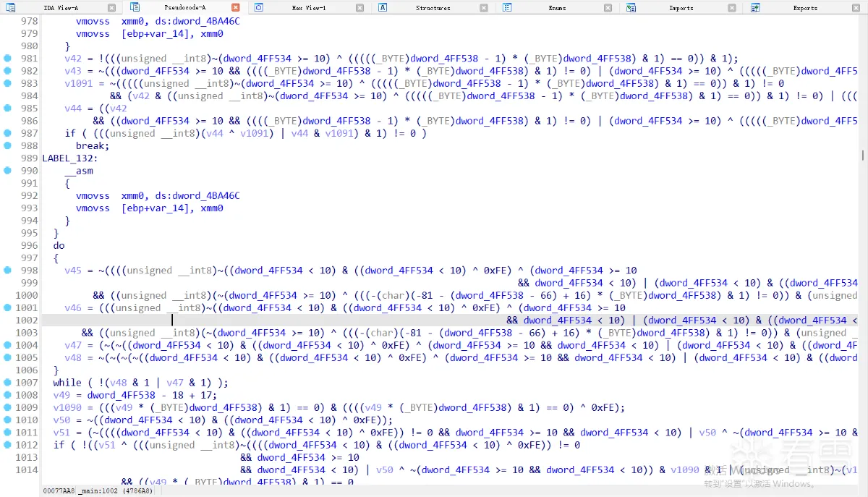Click variable v45 on line 998
Image resolution: width=868 pixels, height=497 pixels.
click(x=73, y=271)
